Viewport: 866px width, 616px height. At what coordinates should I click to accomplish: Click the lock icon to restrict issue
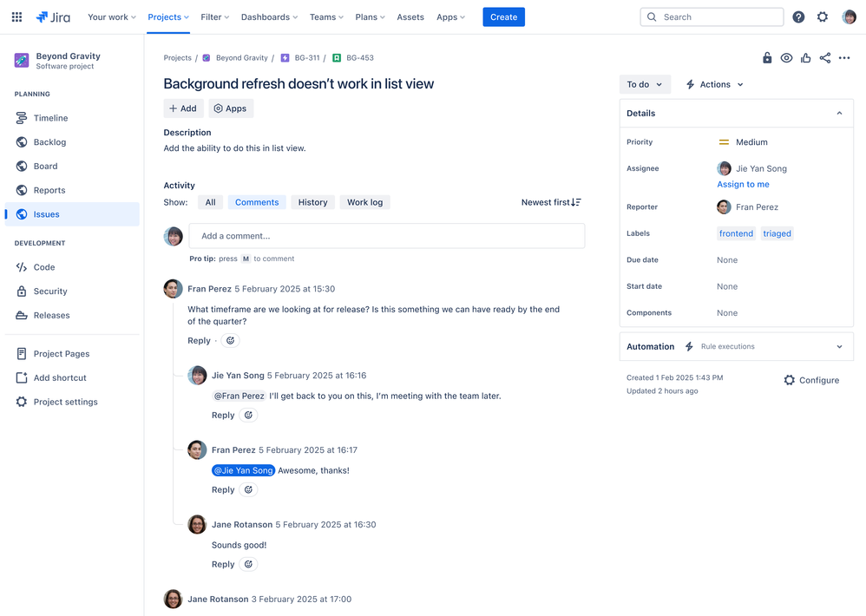[767, 58]
